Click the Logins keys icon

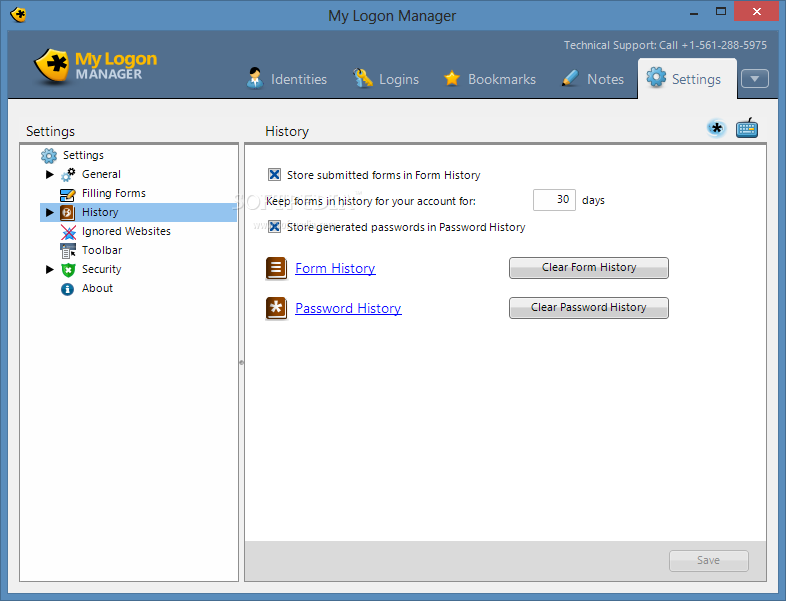[363, 78]
